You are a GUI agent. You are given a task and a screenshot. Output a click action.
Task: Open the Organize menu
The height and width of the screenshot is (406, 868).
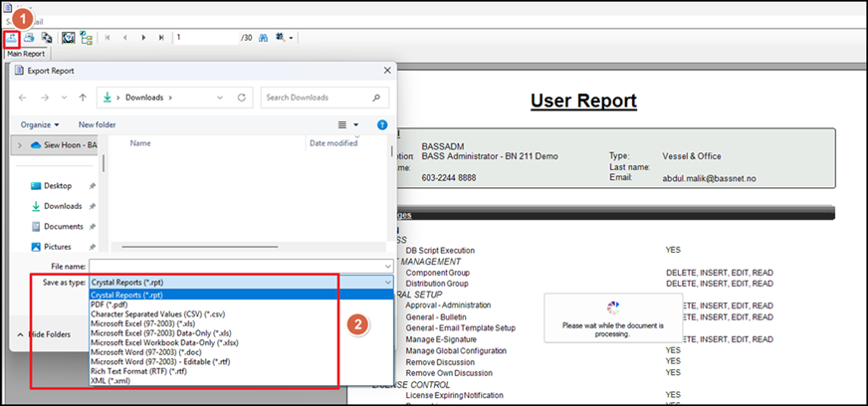coord(40,125)
